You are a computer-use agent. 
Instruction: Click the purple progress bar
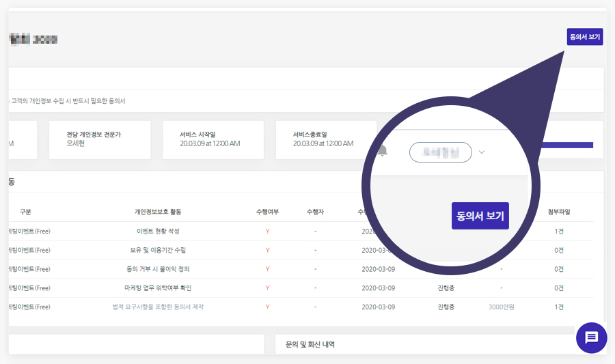point(567,145)
